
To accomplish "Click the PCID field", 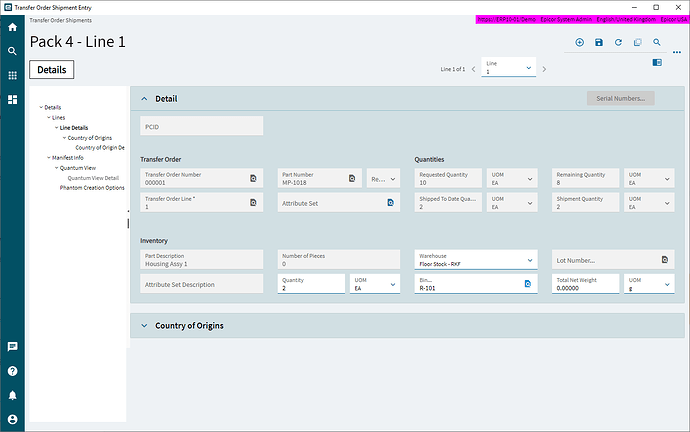I will (x=202, y=126).
